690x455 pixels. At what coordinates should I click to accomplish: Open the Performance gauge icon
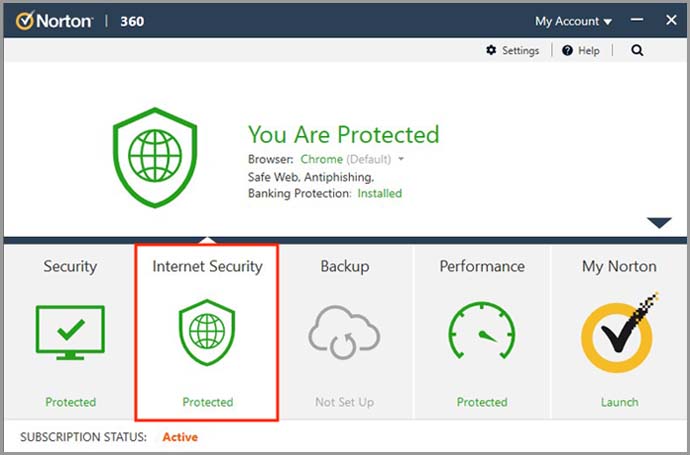coord(482,333)
